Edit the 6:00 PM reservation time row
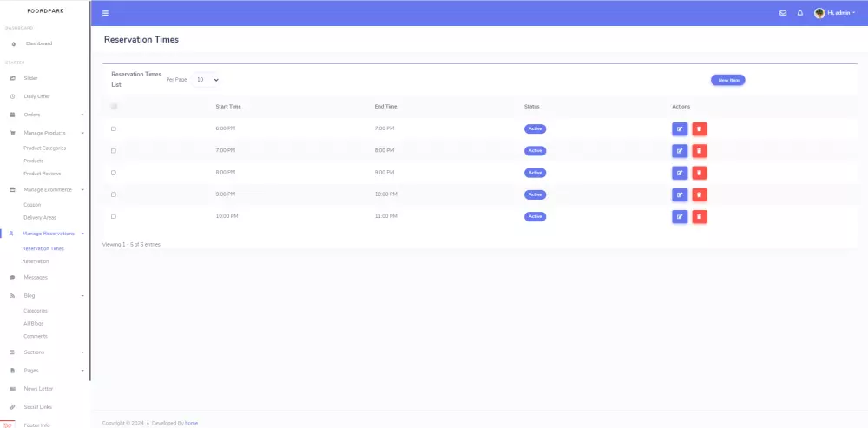868x428 pixels. [680, 129]
